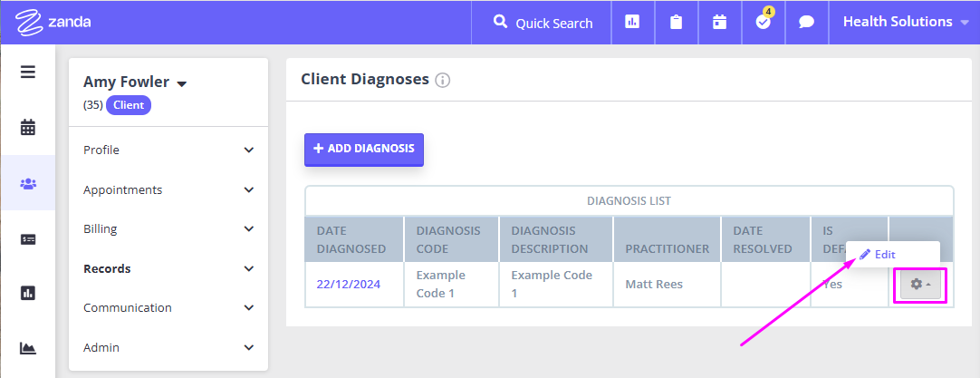Viewport: 980px width, 378px height.
Task: Open the billing card icon in the sidebar
Action: pos(28,239)
